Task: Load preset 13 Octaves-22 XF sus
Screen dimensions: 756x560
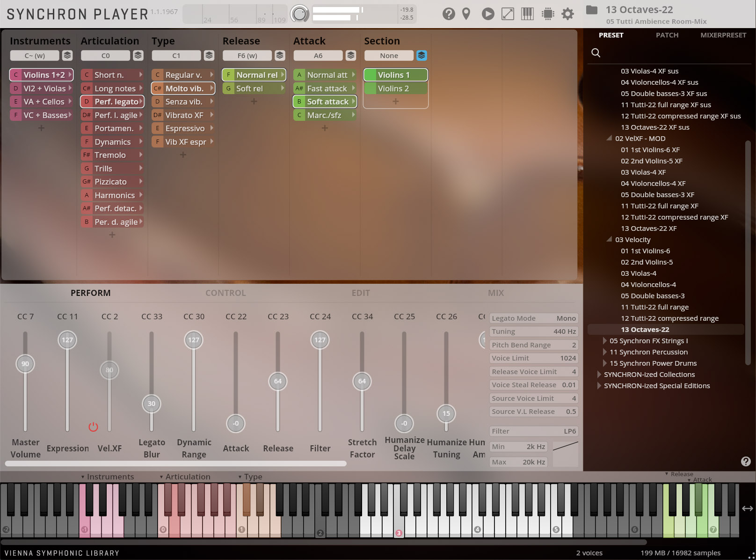Action: coord(655,127)
